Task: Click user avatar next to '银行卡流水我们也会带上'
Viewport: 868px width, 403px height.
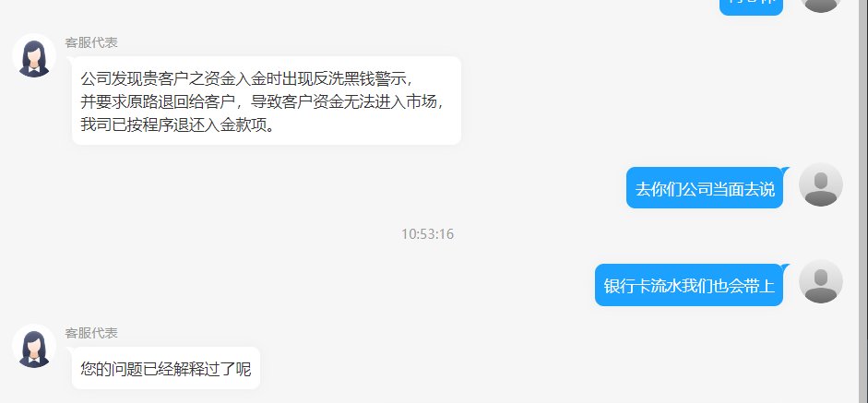Action: tap(821, 282)
